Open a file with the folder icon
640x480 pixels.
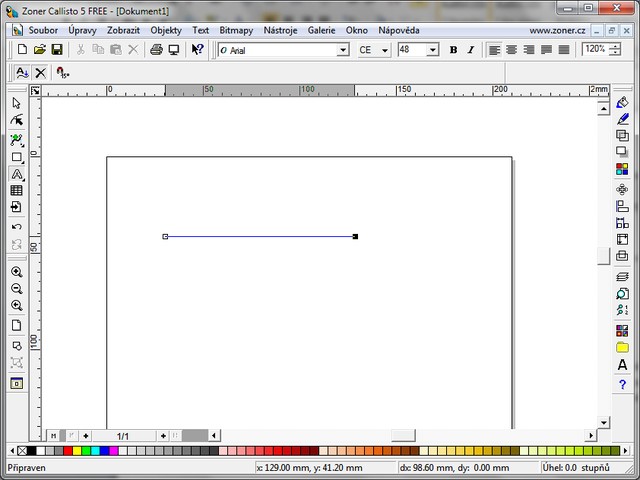(40, 50)
